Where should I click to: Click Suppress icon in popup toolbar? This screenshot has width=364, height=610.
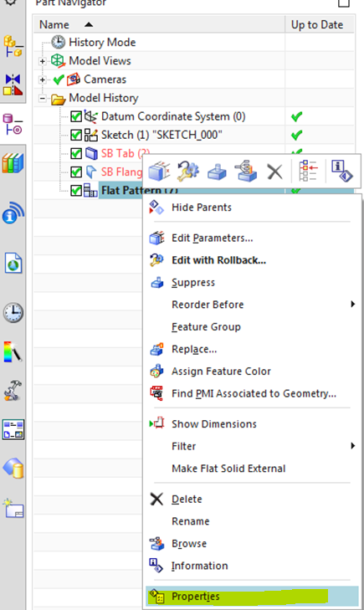(x=217, y=172)
